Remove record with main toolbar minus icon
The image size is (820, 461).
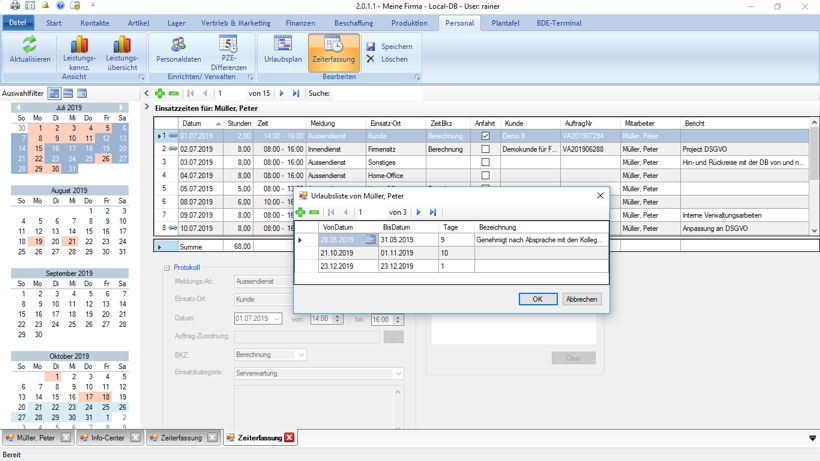(174, 93)
